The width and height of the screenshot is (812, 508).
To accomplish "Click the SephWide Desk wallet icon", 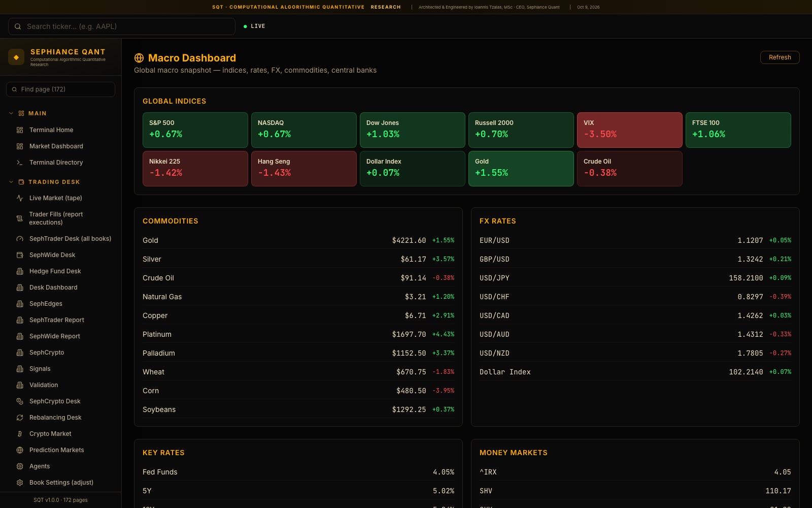I will click(20, 255).
